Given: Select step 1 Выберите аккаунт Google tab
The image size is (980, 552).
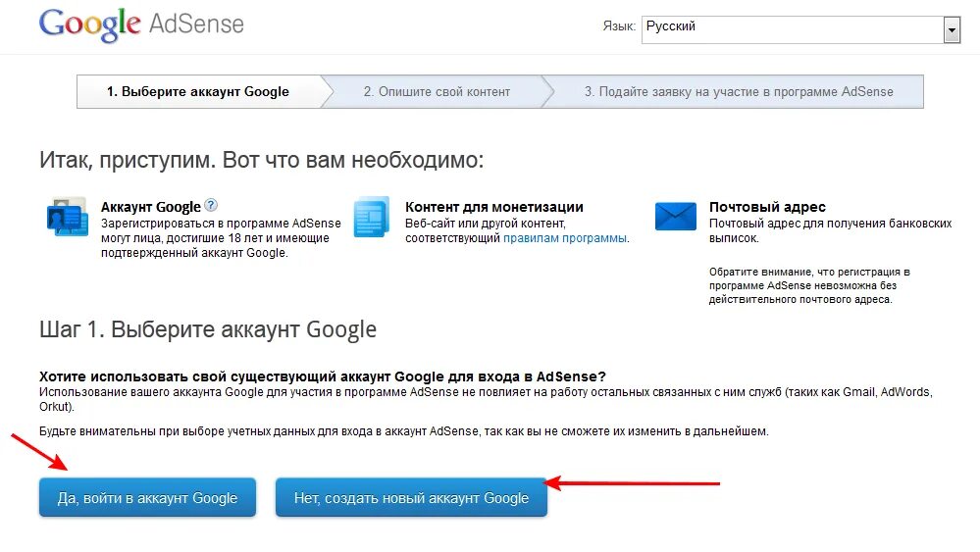Looking at the screenshot, I should 198,91.
